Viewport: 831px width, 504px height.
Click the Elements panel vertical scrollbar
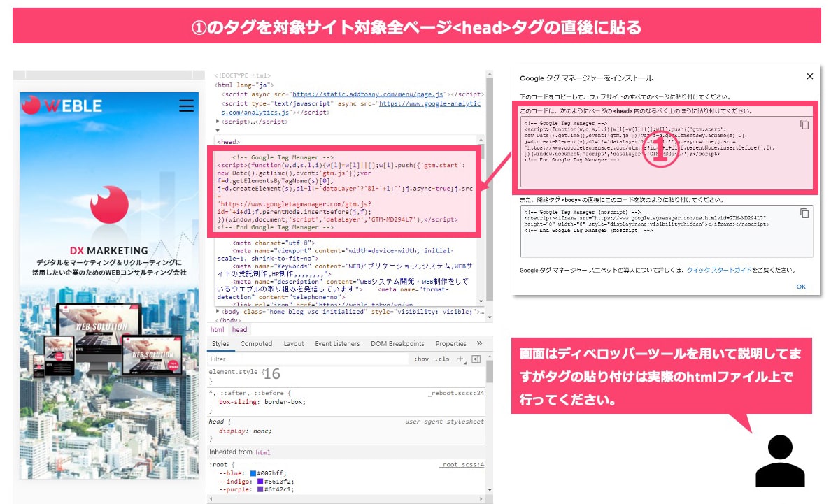coord(489,191)
